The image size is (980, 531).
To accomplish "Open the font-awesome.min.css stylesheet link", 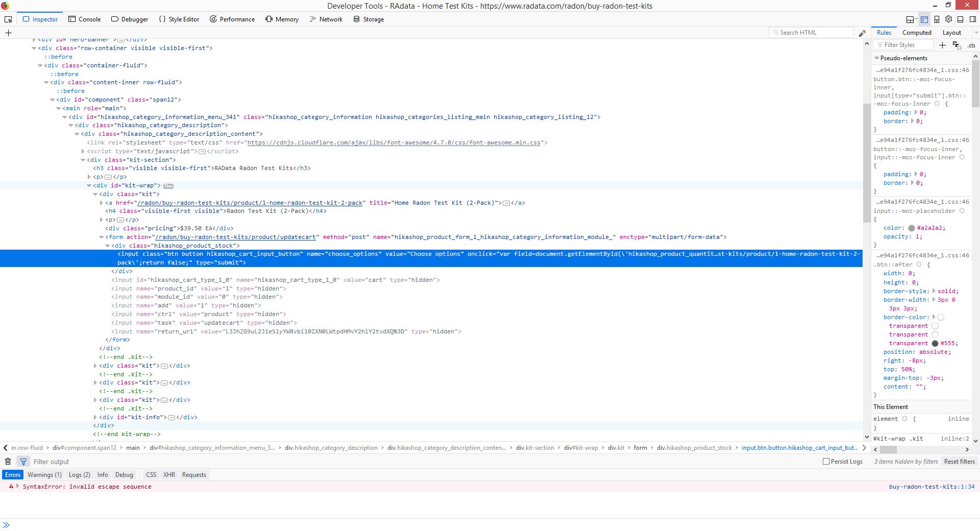I will point(394,143).
